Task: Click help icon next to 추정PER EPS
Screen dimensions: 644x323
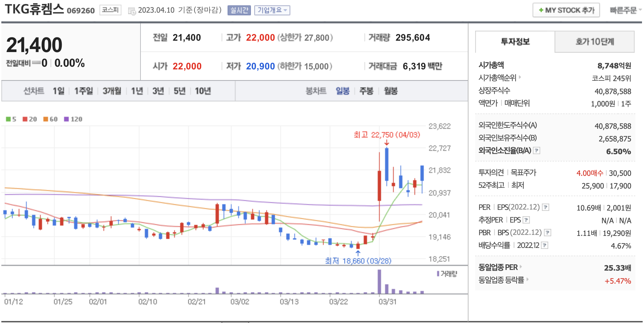Action: (x=526, y=220)
